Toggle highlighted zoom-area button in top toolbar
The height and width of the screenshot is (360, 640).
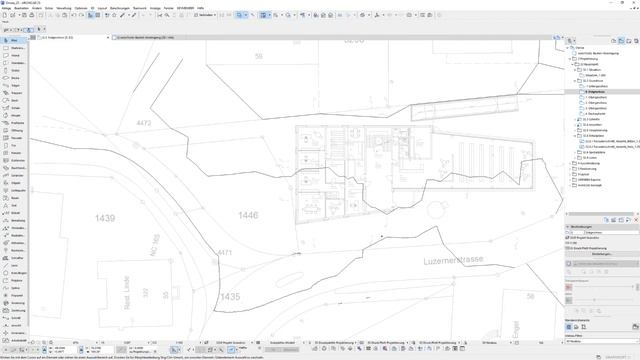click(239, 15)
